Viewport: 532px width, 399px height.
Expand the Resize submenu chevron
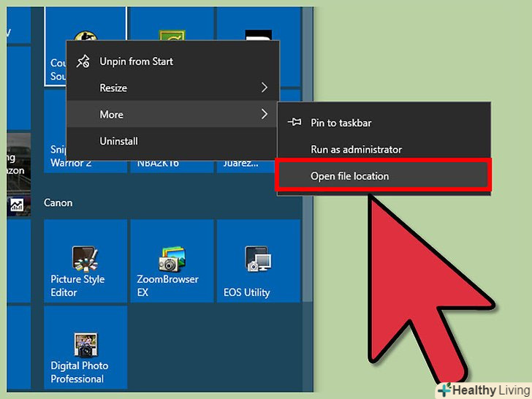click(265, 88)
